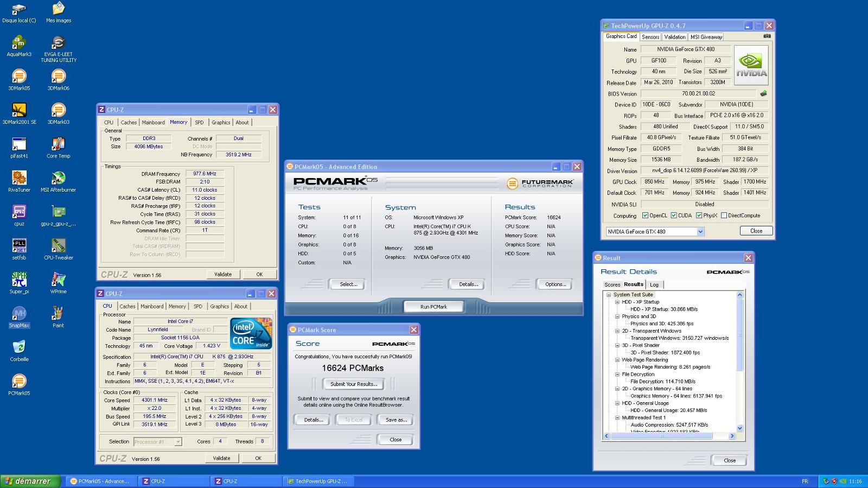Click GPU-Z BIOS save chip icon
Viewport: 868px width, 488px height.
763,93
